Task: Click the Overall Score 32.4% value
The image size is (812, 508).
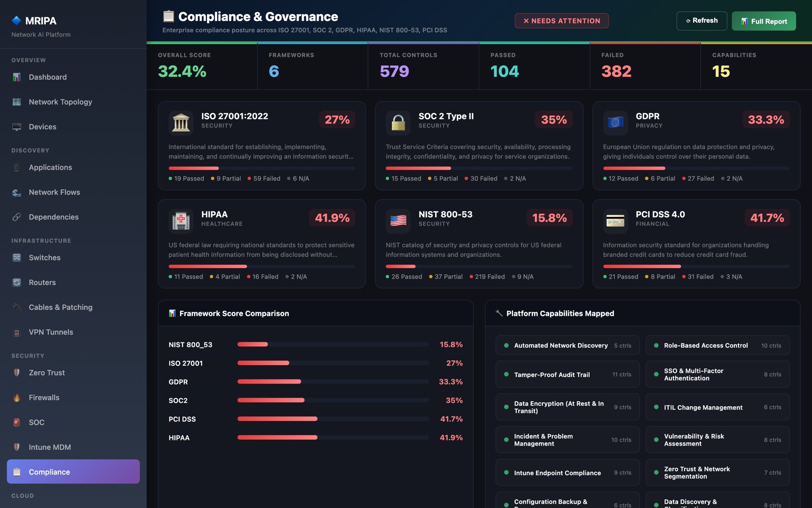Action: pos(182,72)
